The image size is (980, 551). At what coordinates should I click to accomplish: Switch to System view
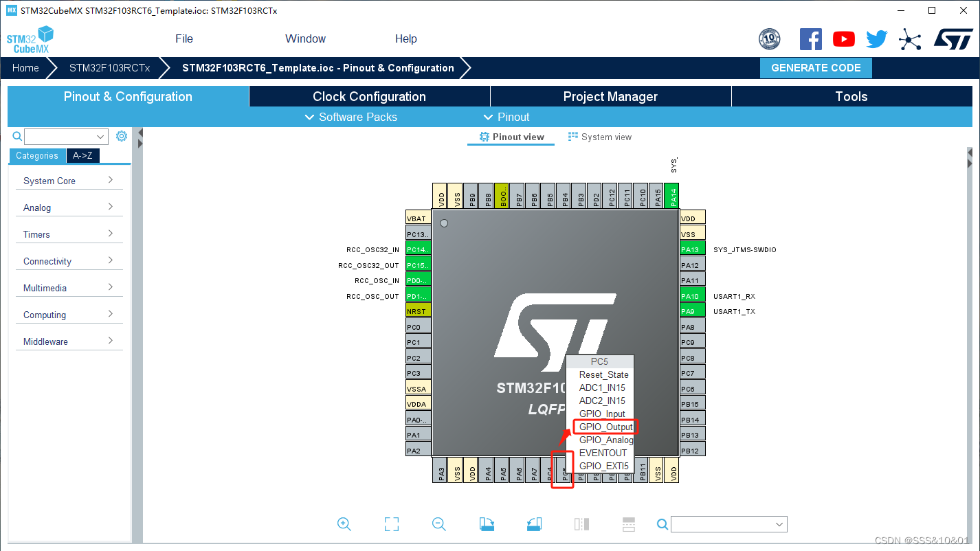tap(599, 137)
